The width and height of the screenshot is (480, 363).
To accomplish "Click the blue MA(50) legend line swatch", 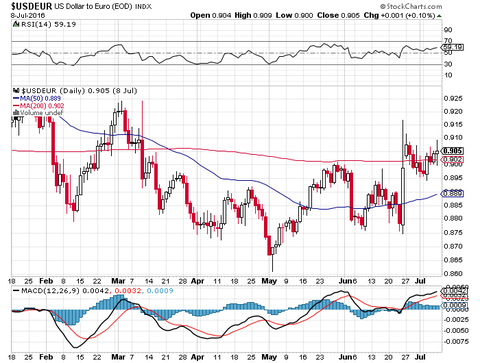I will tap(16, 99).
